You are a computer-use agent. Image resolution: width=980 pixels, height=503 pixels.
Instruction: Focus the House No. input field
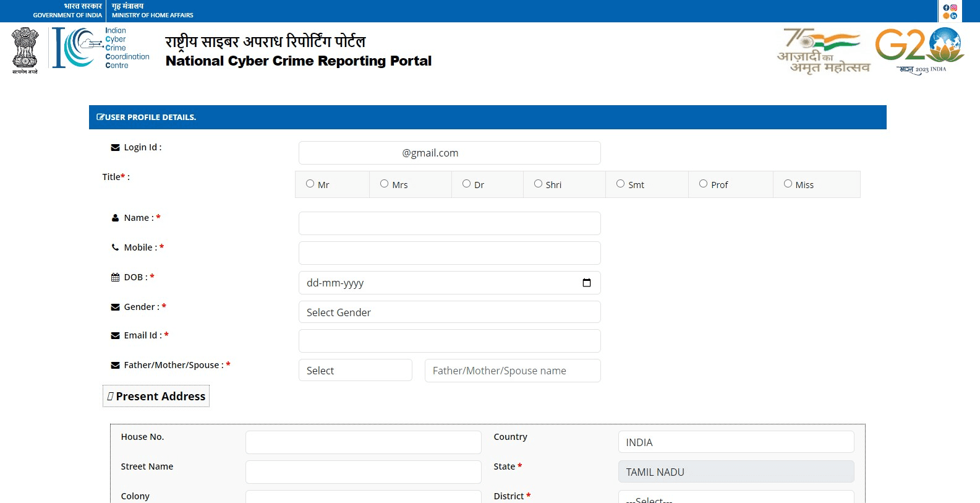[363, 442]
